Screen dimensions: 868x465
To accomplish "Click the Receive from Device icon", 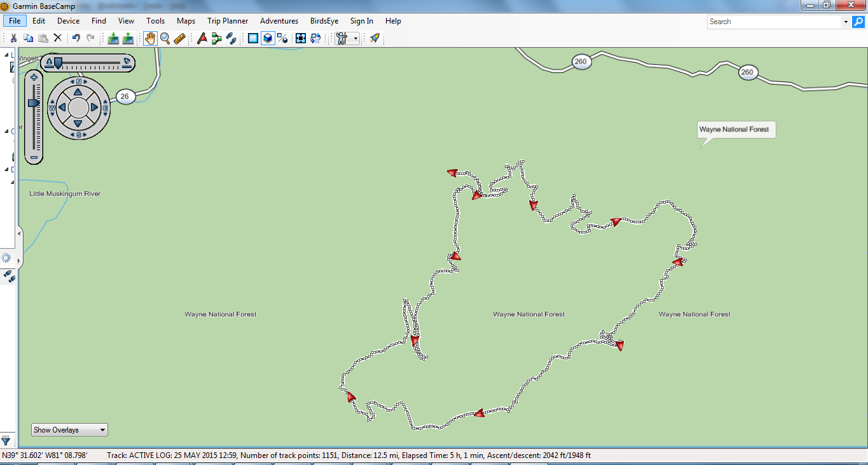I will [113, 38].
